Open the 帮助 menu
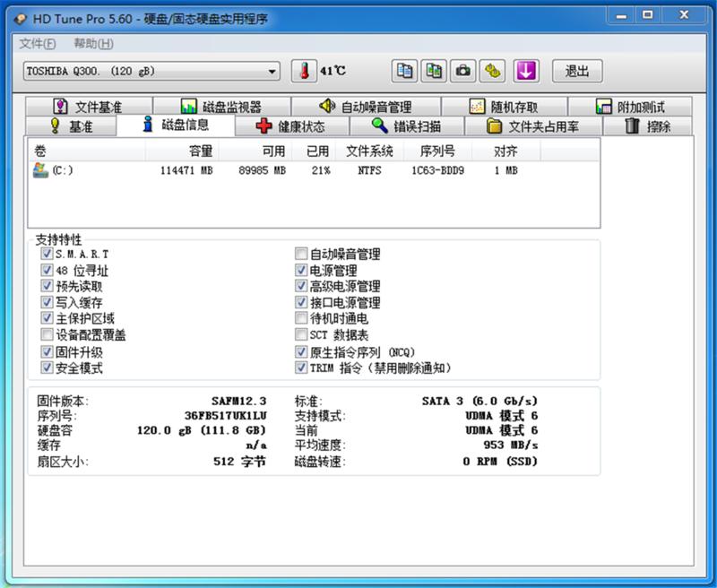717x588 pixels. [92, 44]
